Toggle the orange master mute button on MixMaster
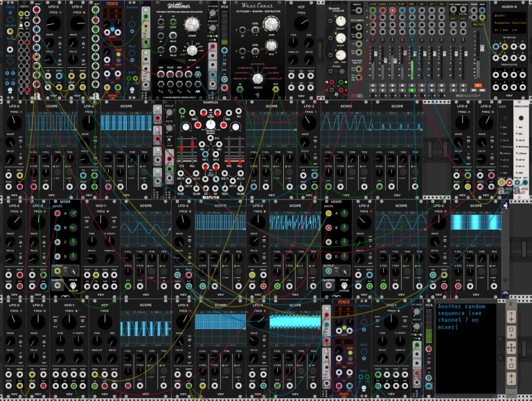The height and width of the screenshot is (401, 532). [x=478, y=85]
